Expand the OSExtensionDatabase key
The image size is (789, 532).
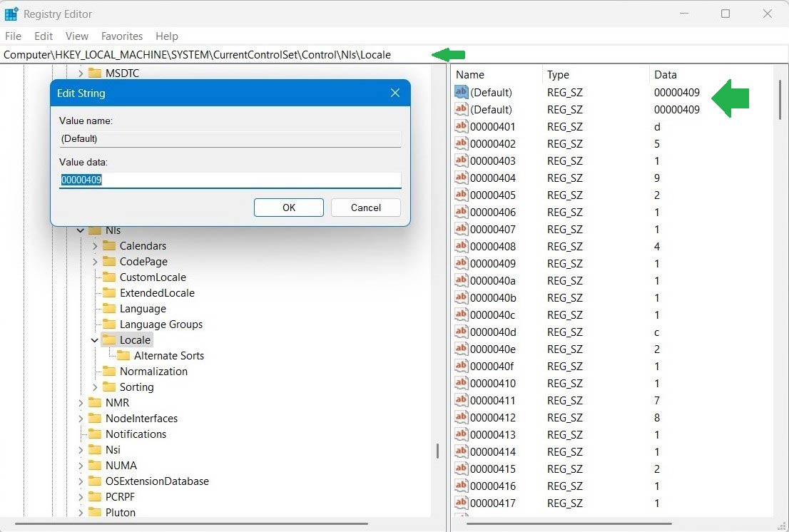point(81,481)
